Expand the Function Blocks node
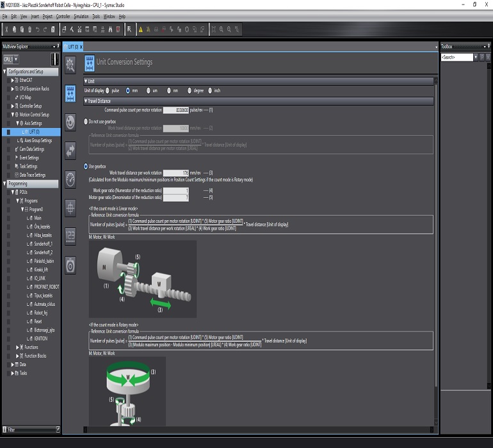The image size is (493, 448). pyautogui.click(x=17, y=356)
